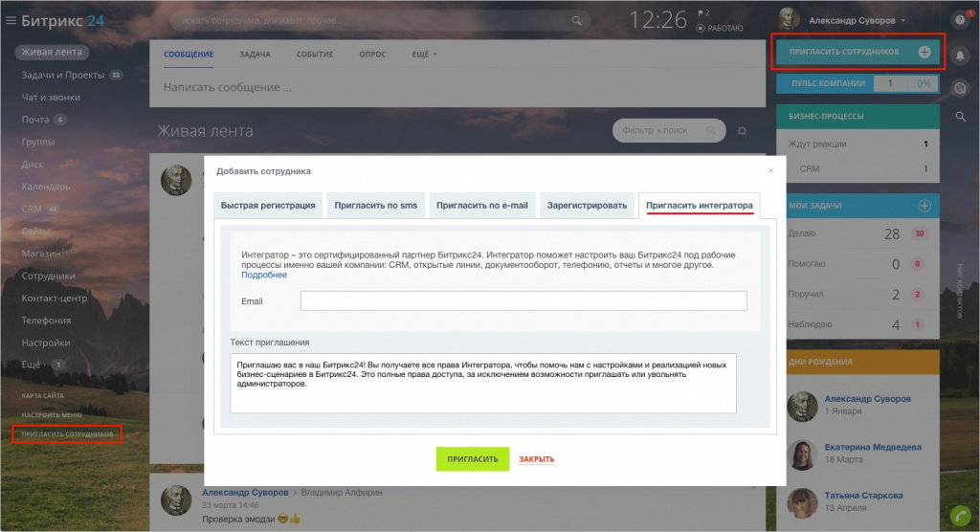Screen dimensions: 980x532
Task: Click КАРТА САЙТА link
Action: [42, 396]
